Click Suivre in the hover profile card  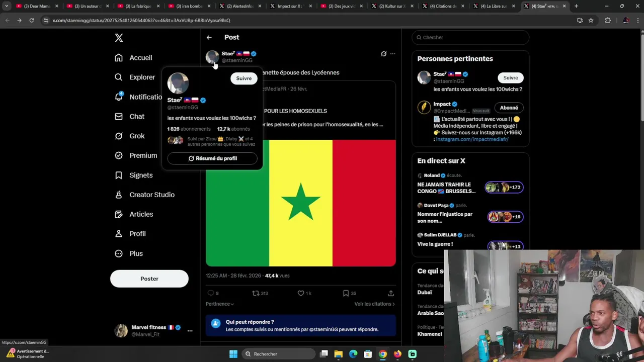tap(244, 78)
